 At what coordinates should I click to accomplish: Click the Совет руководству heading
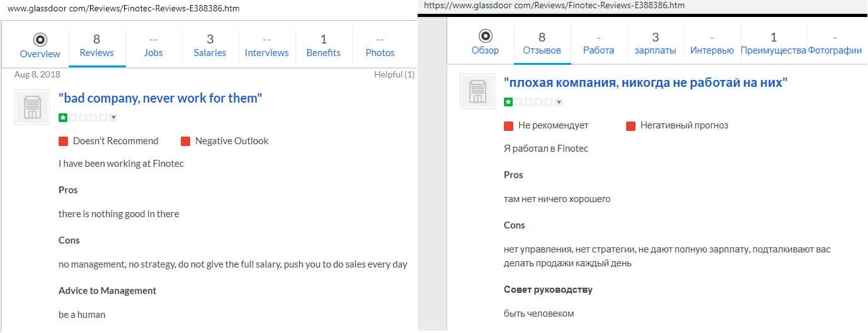[548, 290]
